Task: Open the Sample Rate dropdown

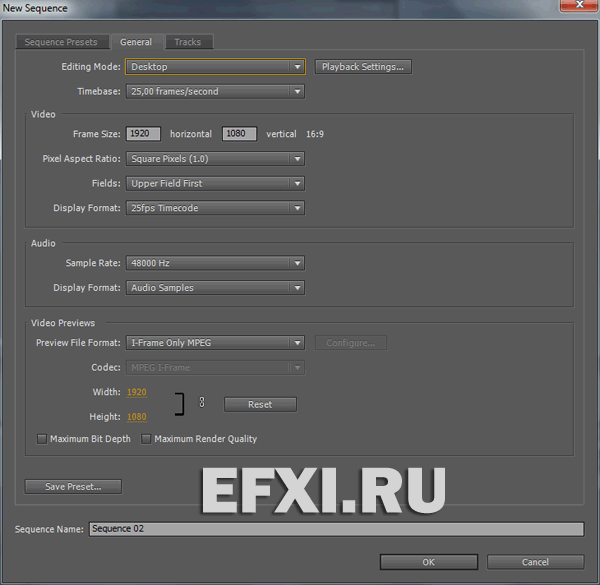Action: 215,263
